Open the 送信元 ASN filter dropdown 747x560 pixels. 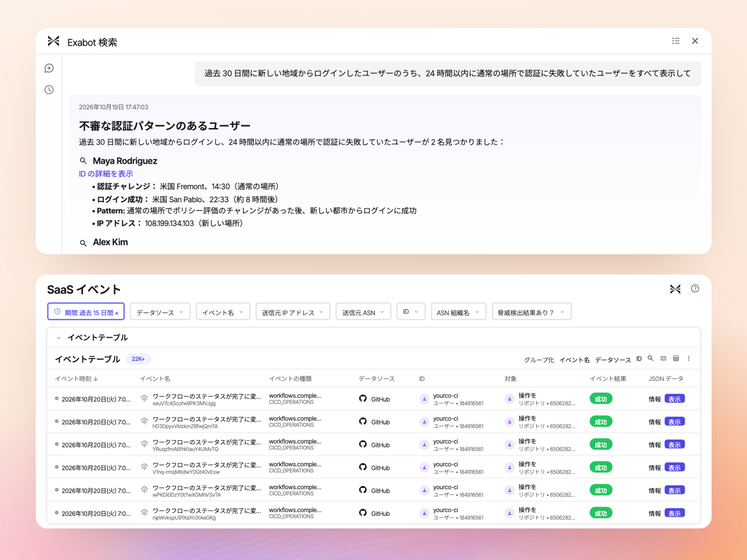point(363,312)
